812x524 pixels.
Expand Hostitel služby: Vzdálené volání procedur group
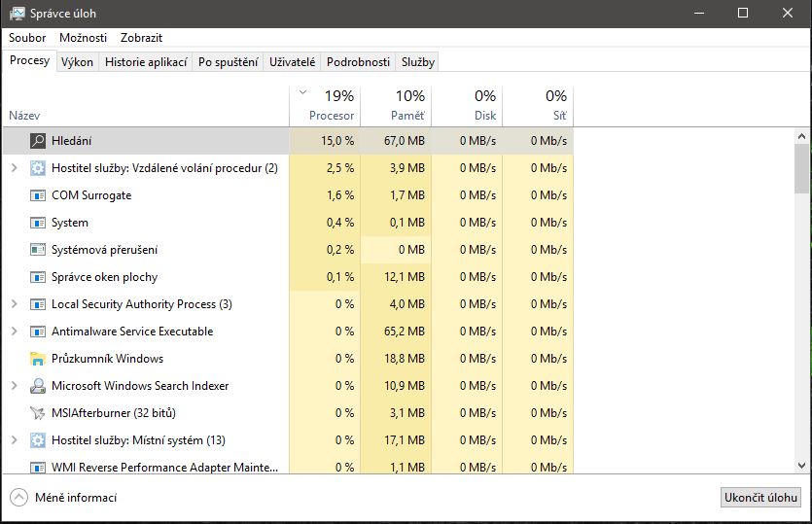click(x=14, y=168)
